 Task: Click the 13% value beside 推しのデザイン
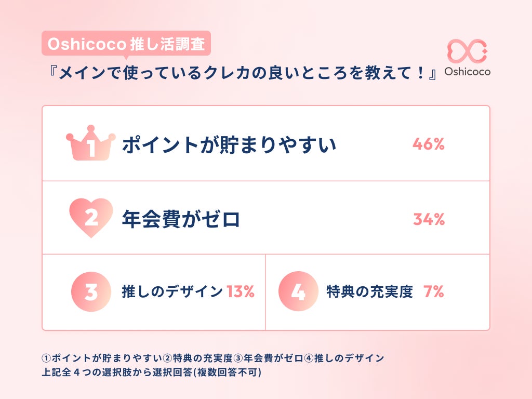tap(241, 292)
